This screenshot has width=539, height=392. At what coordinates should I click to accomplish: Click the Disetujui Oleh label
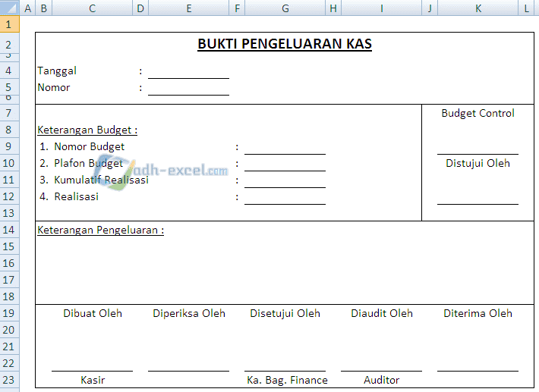click(285, 313)
